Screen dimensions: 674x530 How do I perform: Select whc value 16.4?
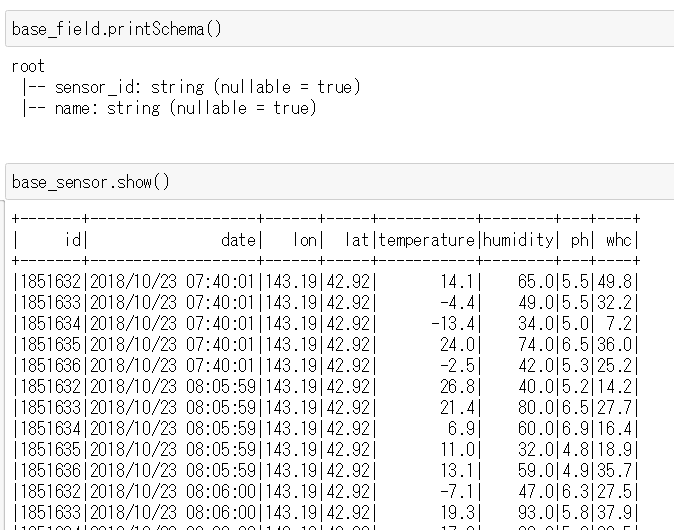[x=615, y=429]
